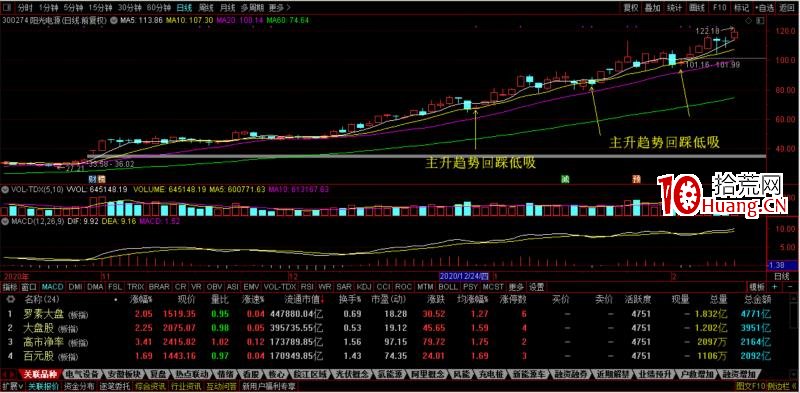Open the 画线 drawing tools

pyautogui.click(x=697, y=8)
